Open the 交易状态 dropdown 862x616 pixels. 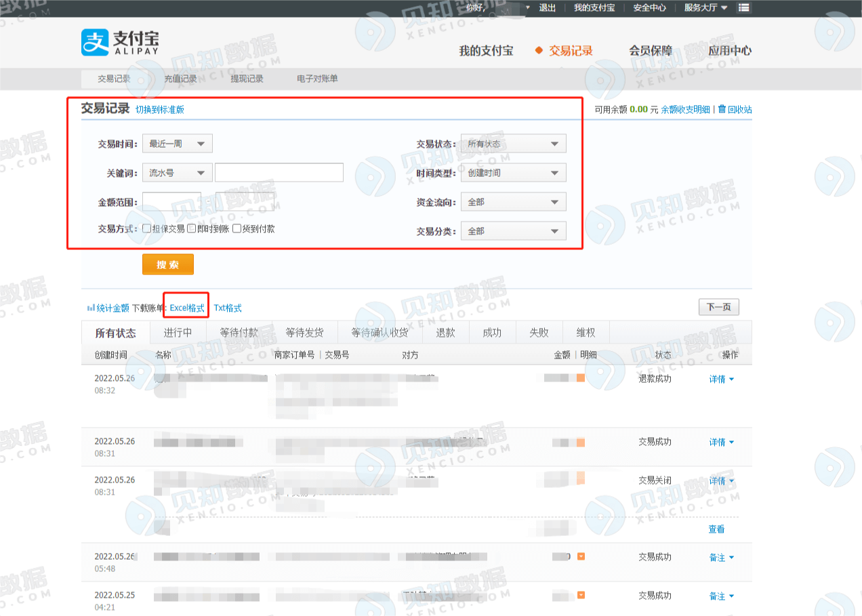point(513,144)
